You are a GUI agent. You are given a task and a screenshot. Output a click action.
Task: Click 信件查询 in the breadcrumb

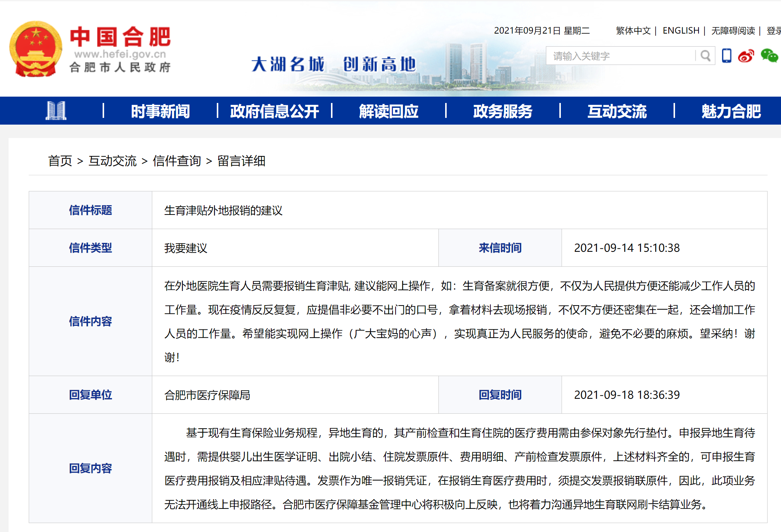(x=177, y=161)
